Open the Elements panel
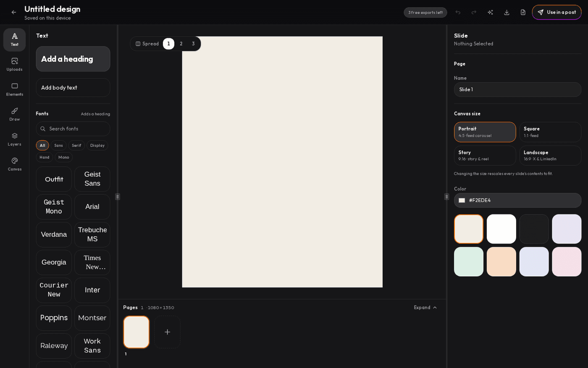Image resolution: width=588 pixels, height=368 pixels. click(x=15, y=90)
